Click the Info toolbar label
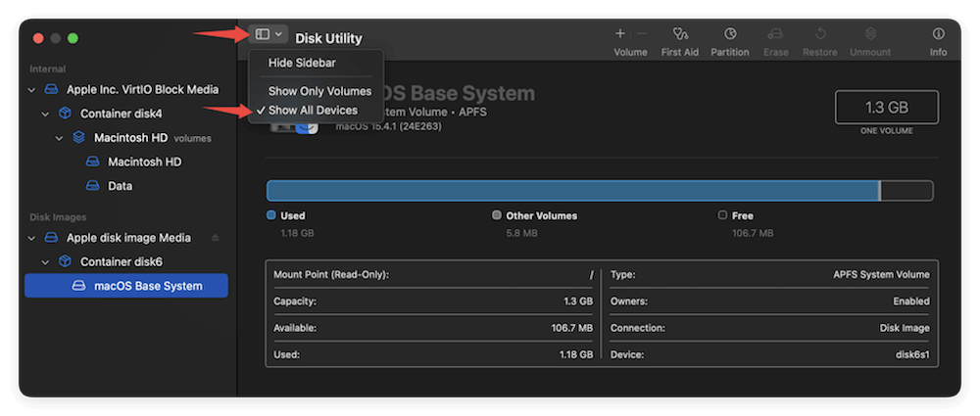The image size is (980, 416). [938, 53]
